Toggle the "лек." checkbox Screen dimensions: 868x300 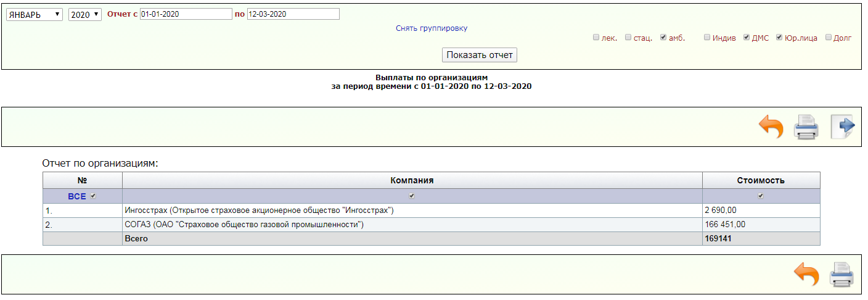click(596, 38)
